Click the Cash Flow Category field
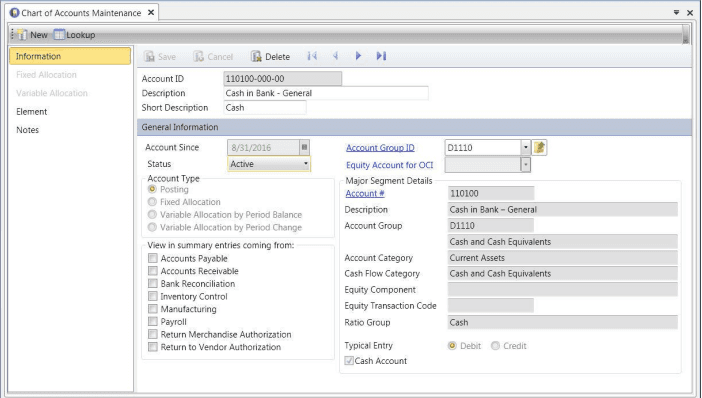The width and height of the screenshot is (702, 398). coord(562,274)
